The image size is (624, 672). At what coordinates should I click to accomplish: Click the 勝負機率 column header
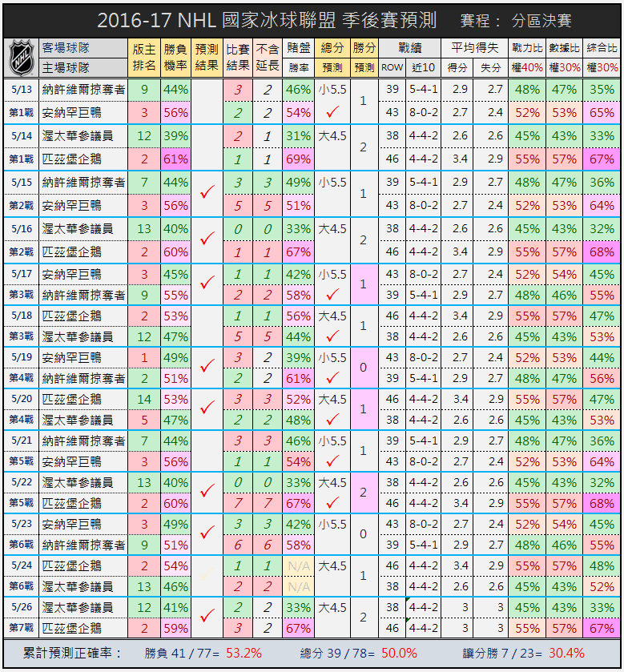[175, 58]
